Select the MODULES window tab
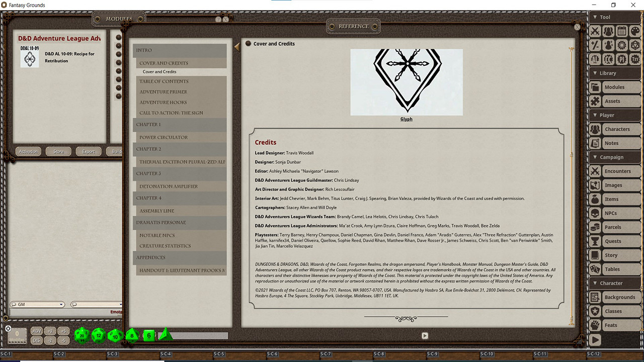The width and height of the screenshot is (644, 362). tap(119, 18)
